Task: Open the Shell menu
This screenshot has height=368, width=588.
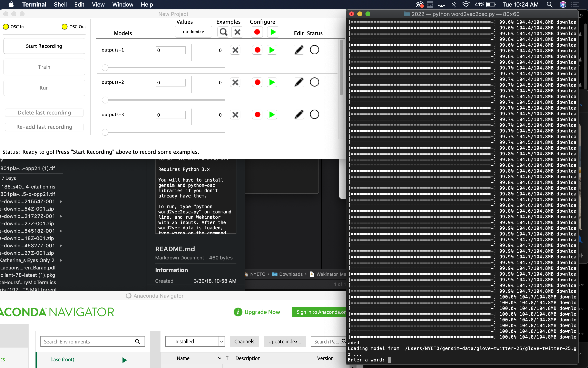Action: click(x=60, y=4)
